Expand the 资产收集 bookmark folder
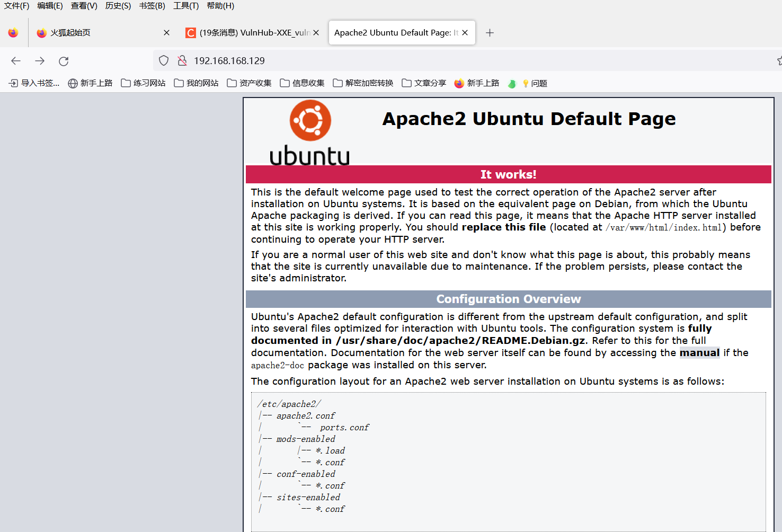This screenshot has height=532, width=782. click(249, 83)
